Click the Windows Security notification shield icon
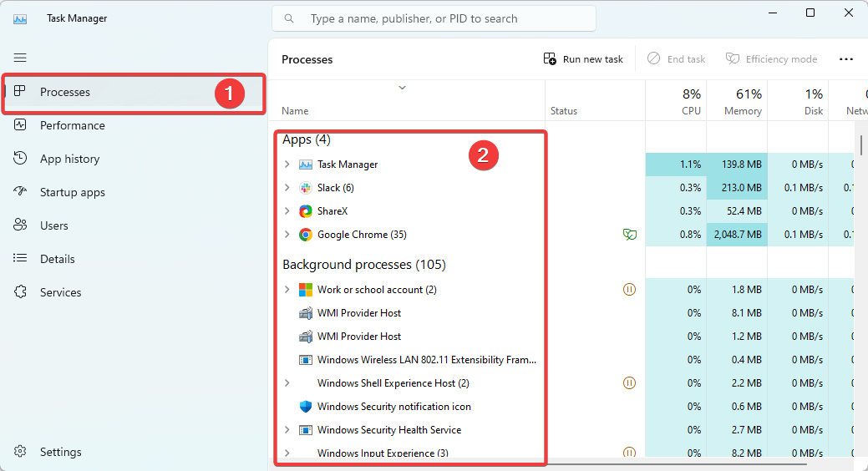Viewport: 868px width, 471px height. pyautogui.click(x=306, y=406)
